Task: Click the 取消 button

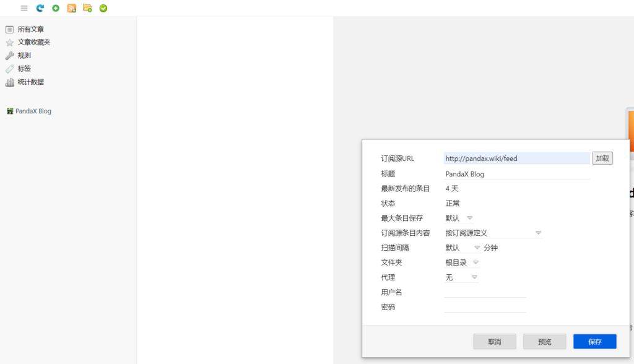Action: coord(495,341)
